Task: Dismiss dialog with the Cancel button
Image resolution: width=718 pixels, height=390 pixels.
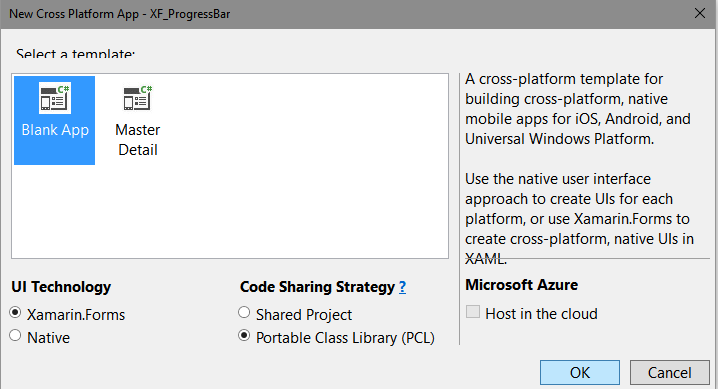Action: pos(669,373)
